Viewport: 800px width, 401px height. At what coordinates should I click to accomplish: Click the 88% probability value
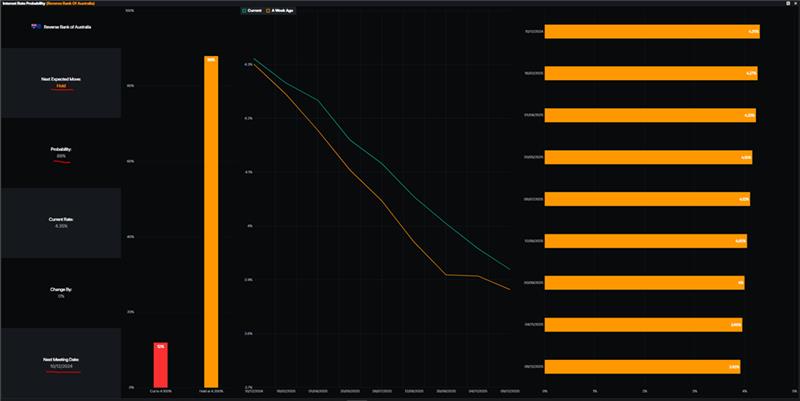61,156
